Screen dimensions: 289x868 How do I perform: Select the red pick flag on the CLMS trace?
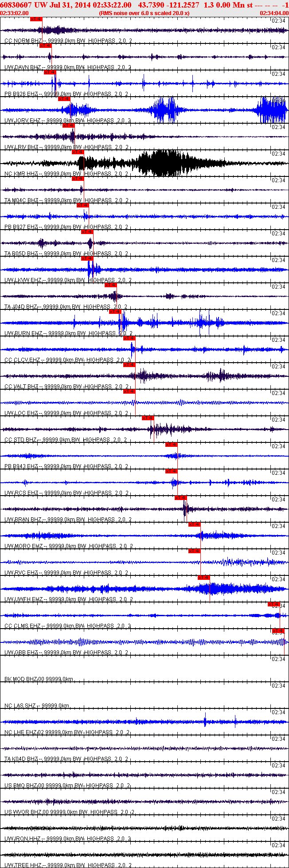(274, 604)
